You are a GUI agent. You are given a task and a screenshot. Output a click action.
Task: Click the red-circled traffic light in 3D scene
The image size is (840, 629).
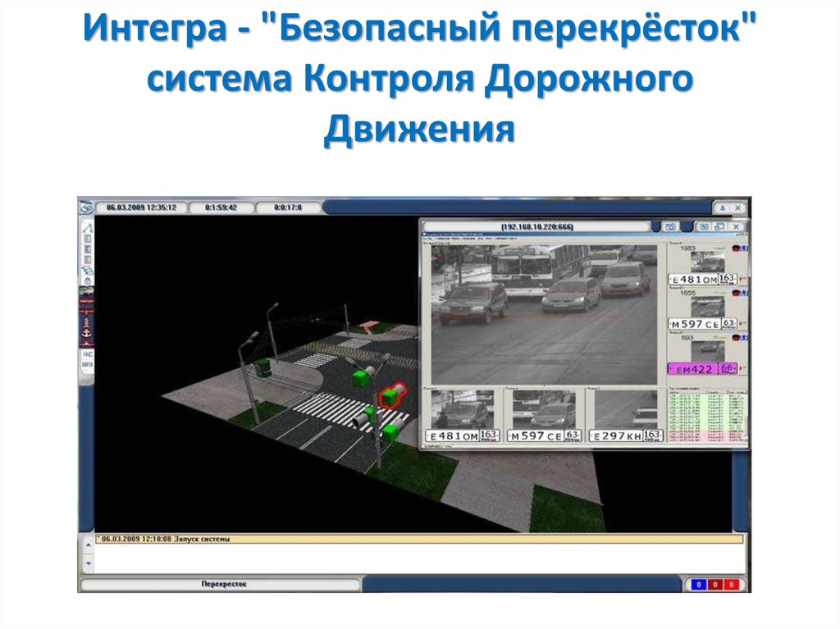click(x=392, y=395)
